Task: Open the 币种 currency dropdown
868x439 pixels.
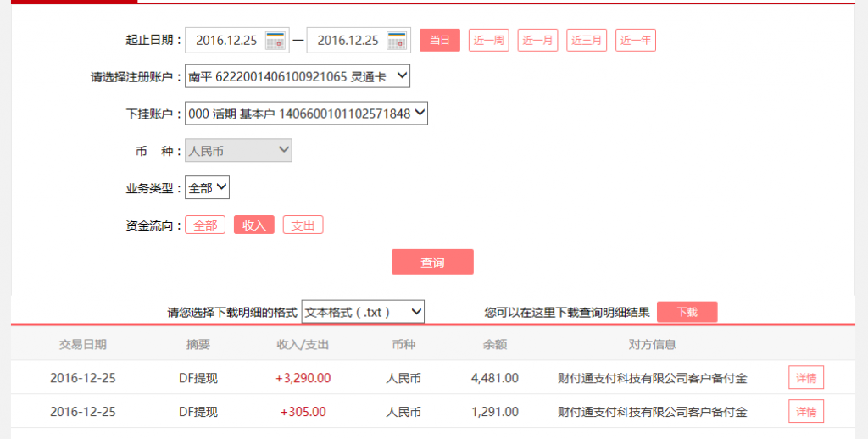Action: point(238,151)
